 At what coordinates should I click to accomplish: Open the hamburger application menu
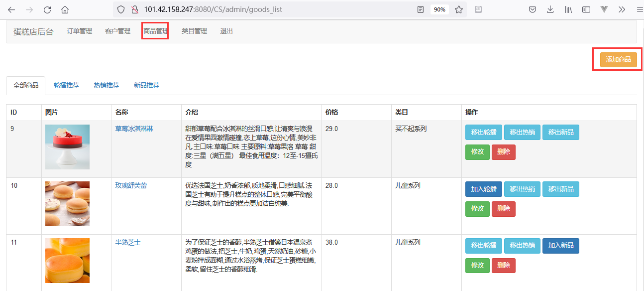click(640, 9)
